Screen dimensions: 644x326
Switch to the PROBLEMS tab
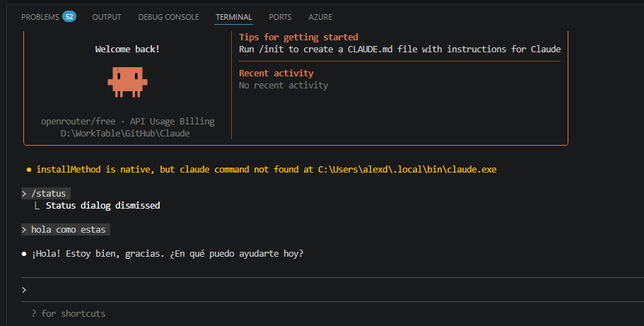40,16
